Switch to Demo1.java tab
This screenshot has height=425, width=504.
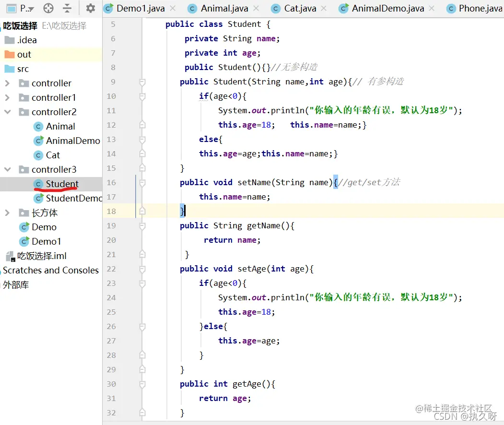(x=140, y=8)
